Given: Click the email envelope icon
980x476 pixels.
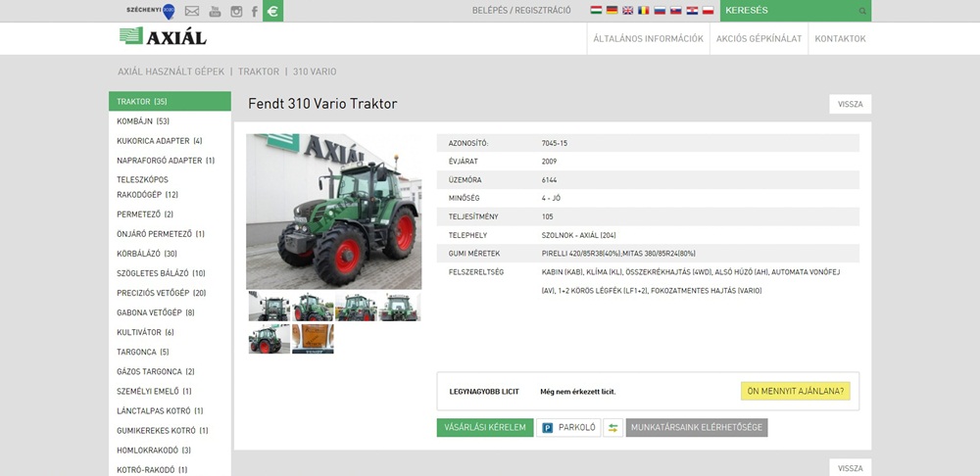Looking at the screenshot, I should click(x=192, y=11).
